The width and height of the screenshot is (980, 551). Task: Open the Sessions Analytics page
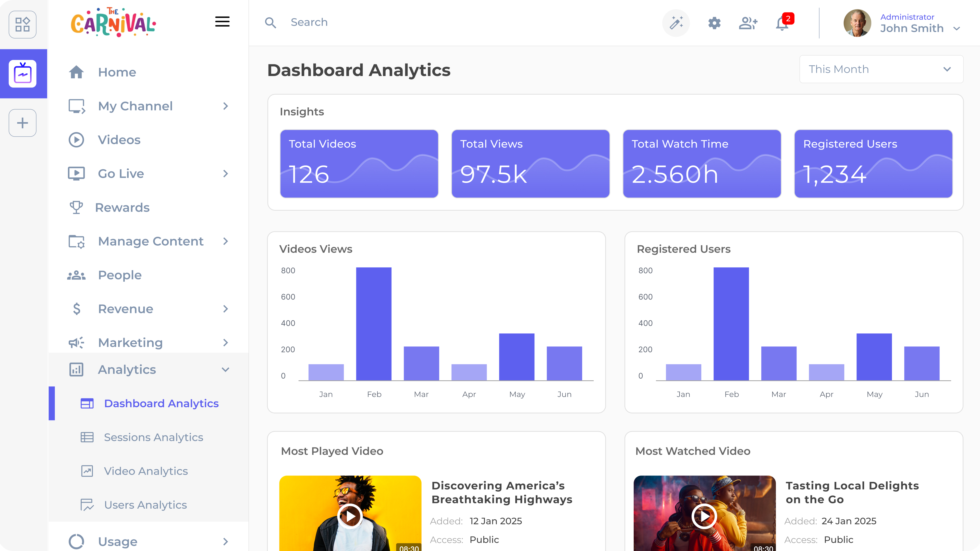point(153,437)
